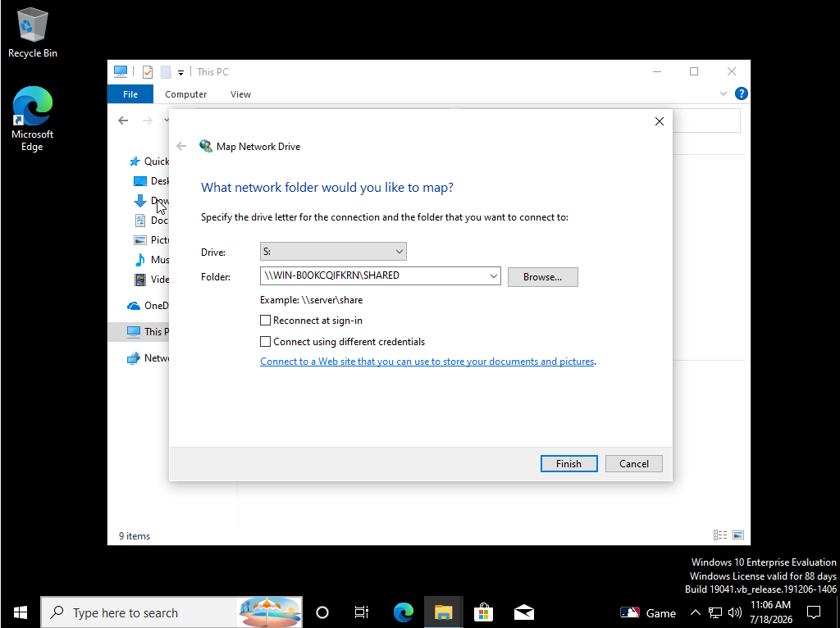Switch to the Computer ribbon tab
The image size is (840, 628).
(186, 94)
